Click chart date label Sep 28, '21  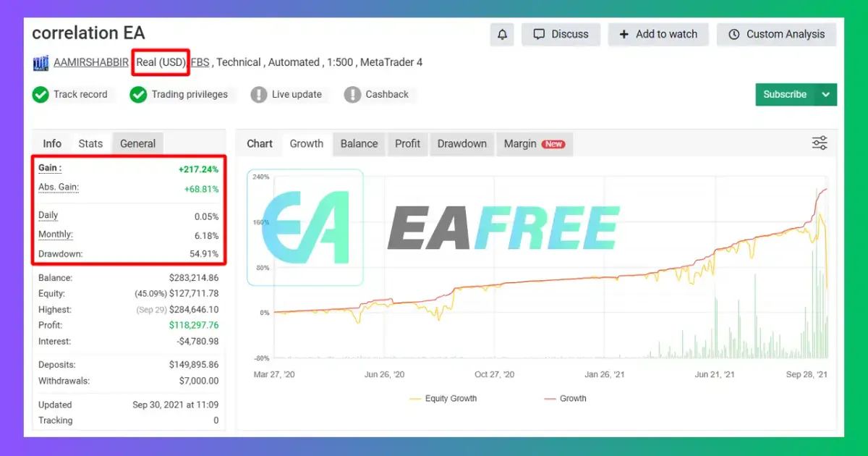click(x=807, y=374)
